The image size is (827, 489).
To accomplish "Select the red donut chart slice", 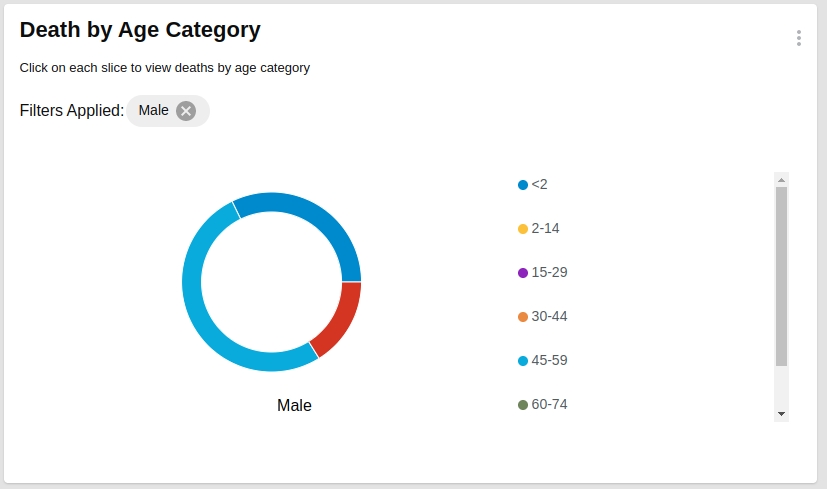I will coord(340,317).
